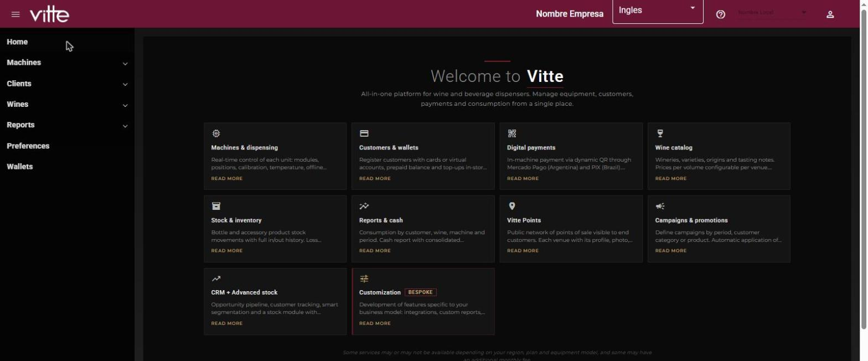Click Read More under Vitte Points

523,251
